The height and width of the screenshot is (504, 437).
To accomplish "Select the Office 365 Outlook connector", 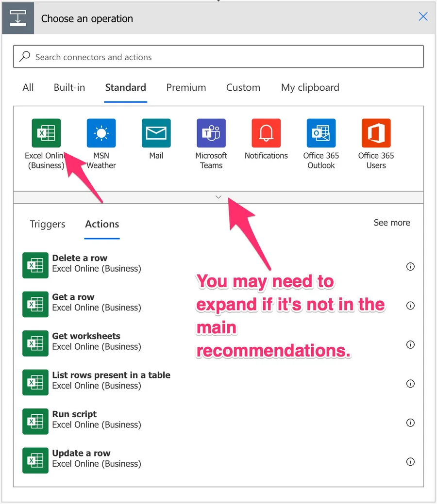I will (x=321, y=133).
